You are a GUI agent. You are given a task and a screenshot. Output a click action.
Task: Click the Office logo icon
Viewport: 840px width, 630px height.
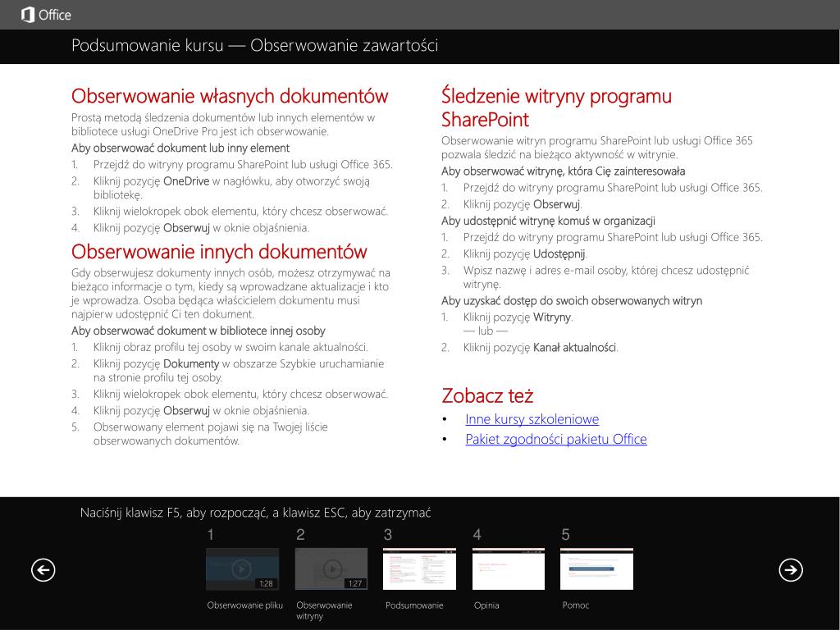click(x=28, y=15)
